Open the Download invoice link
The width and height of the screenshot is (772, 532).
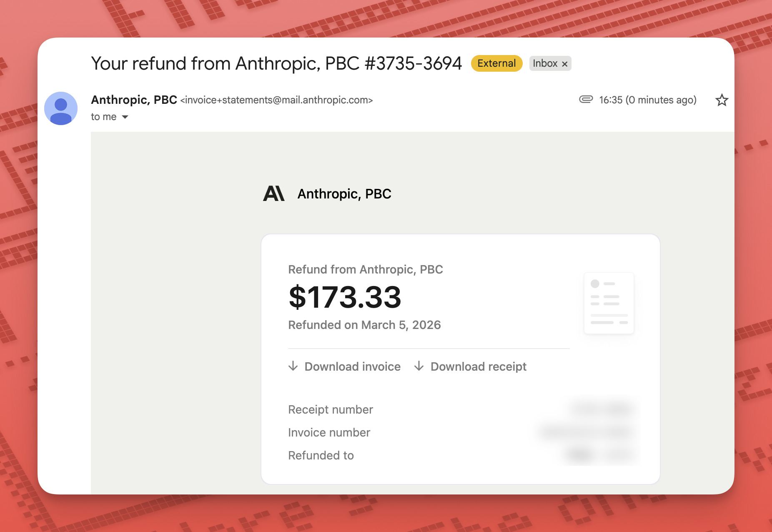click(x=352, y=366)
